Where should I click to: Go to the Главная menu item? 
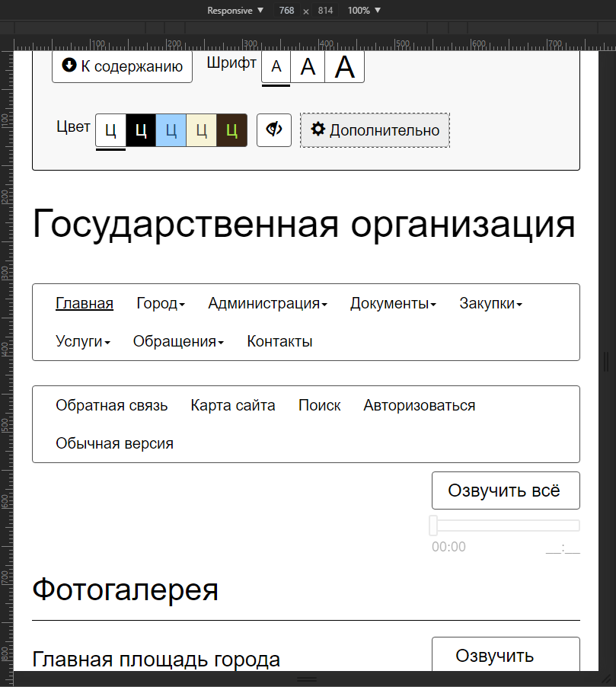click(85, 303)
